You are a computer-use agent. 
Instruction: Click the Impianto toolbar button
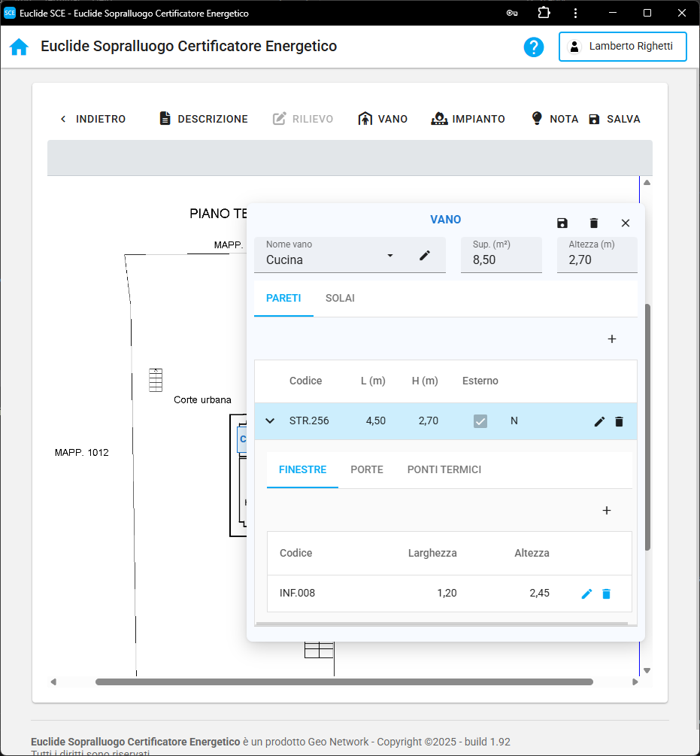pyautogui.click(x=468, y=119)
